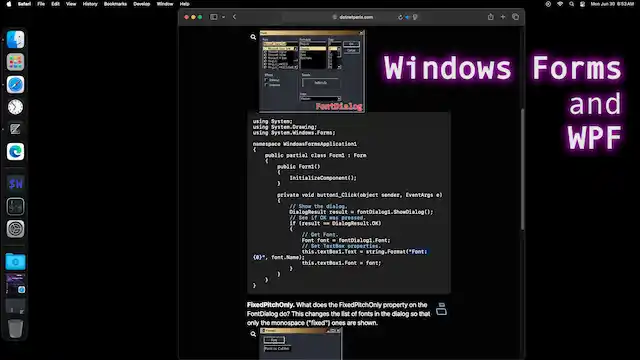Open Finder from the Dock

tap(16, 40)
